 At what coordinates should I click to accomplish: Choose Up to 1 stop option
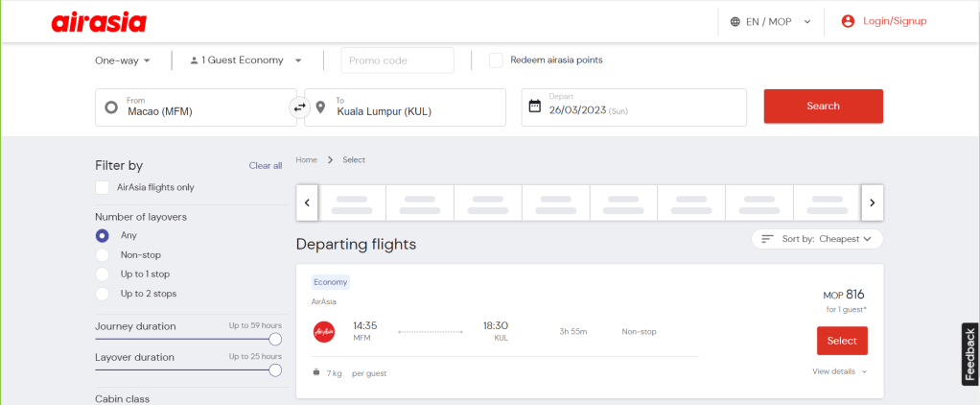tap(103, 274)
